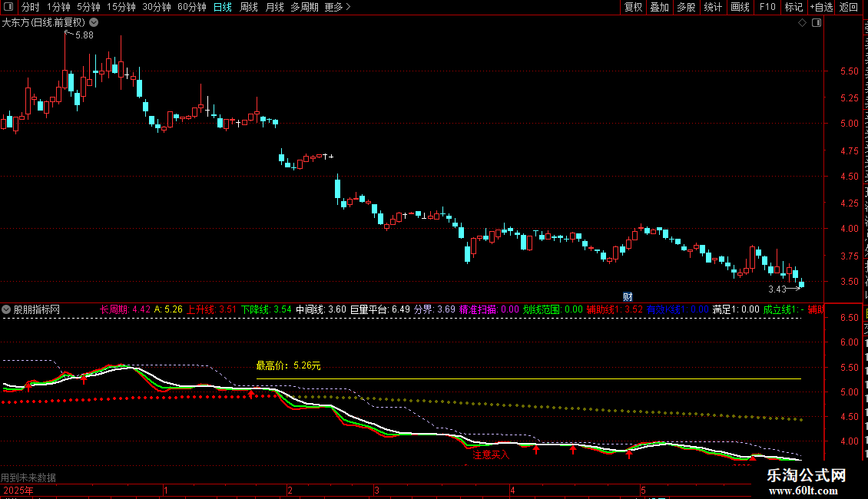Click the 财 financial marker
The width and height of the screenshot is (868, 499).
[x=628, y=297]
